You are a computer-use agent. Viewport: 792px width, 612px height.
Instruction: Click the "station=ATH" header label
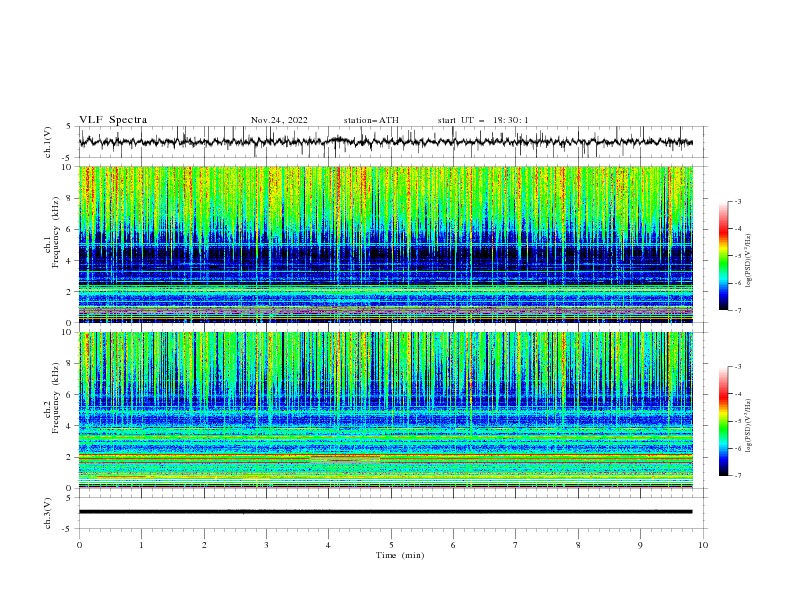pos(371,120)
